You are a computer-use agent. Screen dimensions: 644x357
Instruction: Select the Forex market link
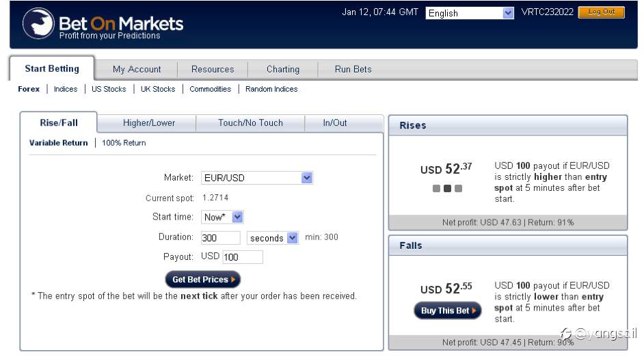29,89
